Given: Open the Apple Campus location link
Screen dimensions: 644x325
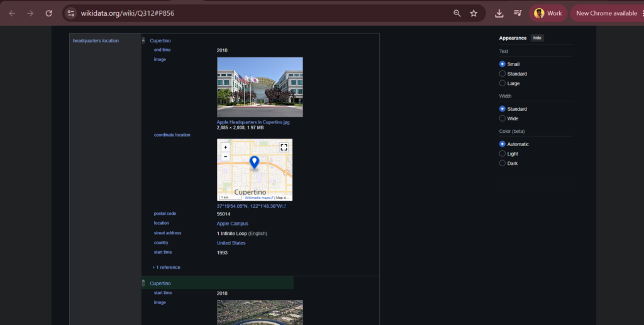Looking at the screenshot, I should [x=233, y=224].
